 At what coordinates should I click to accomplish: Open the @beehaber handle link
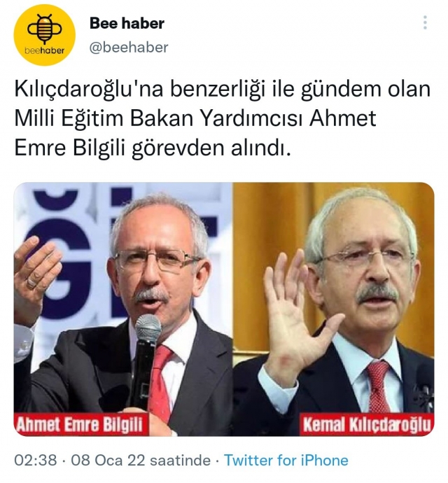(129, 48)
